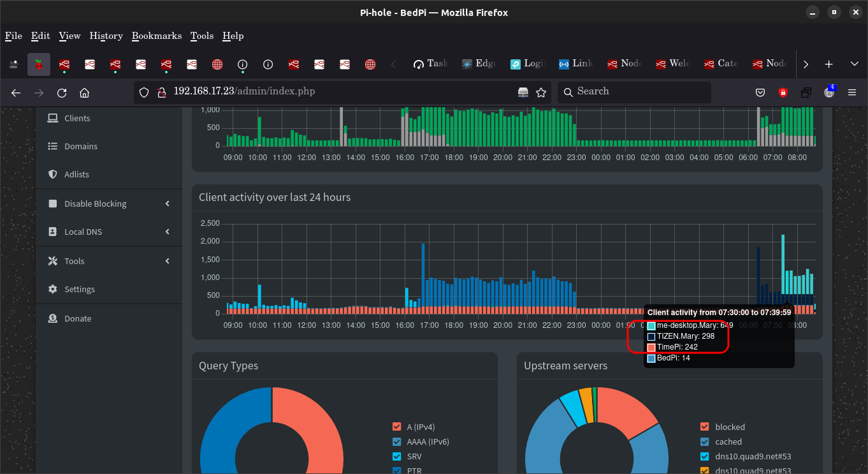The width and height of the screenshot is (868, 474).
Task: Reload the Pi-hole dashboard page
Action: (x=62, y=93)
